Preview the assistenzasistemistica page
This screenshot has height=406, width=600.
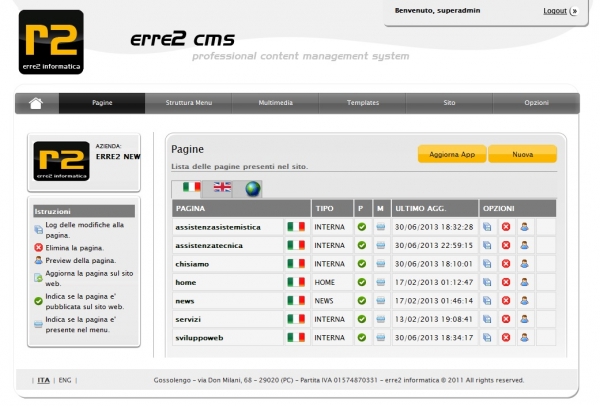[525, 227]
